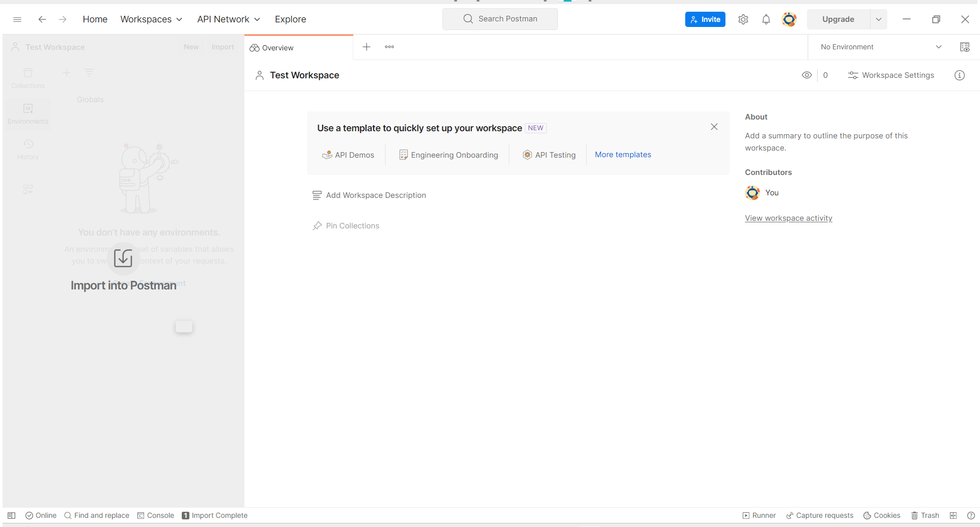This screenshot has width=980, height=527.
Task: Choose the Engineering Onboarding template
Action: click(x=449, y=155)
